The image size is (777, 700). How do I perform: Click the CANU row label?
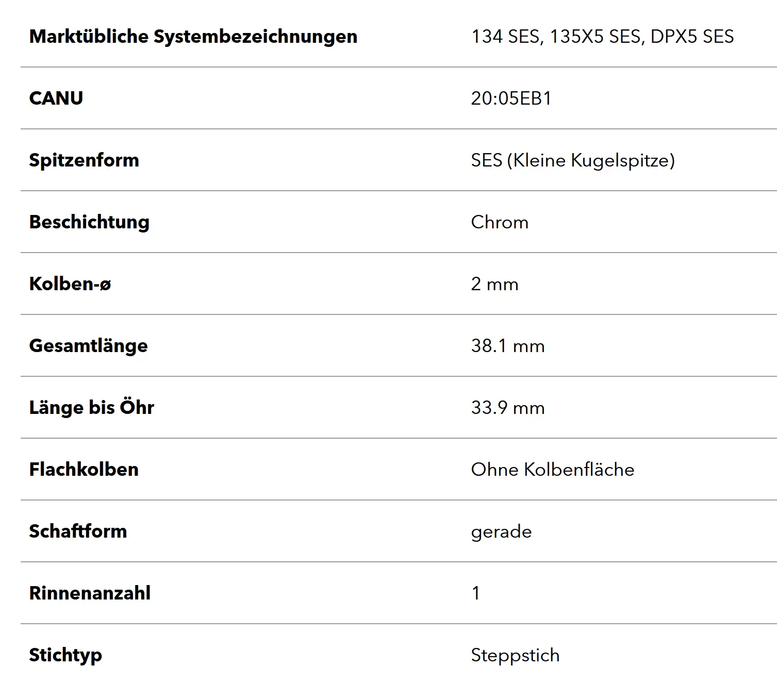point(56,98)
